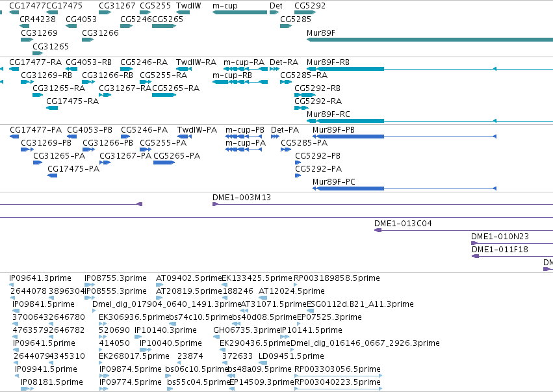Image resolution: width=553 pixels, height=392 pixels.
Task: Open the CG5255 gene label
Action: point(155,6)
